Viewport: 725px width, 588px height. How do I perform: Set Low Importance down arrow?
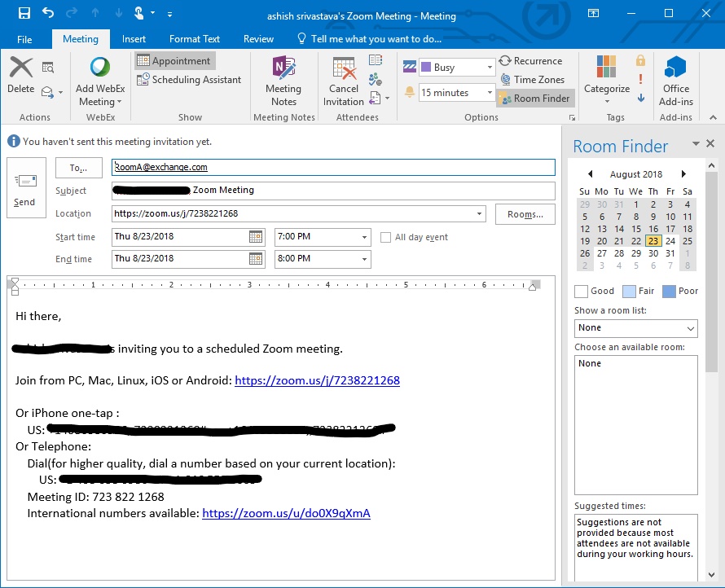coord(641,98)
